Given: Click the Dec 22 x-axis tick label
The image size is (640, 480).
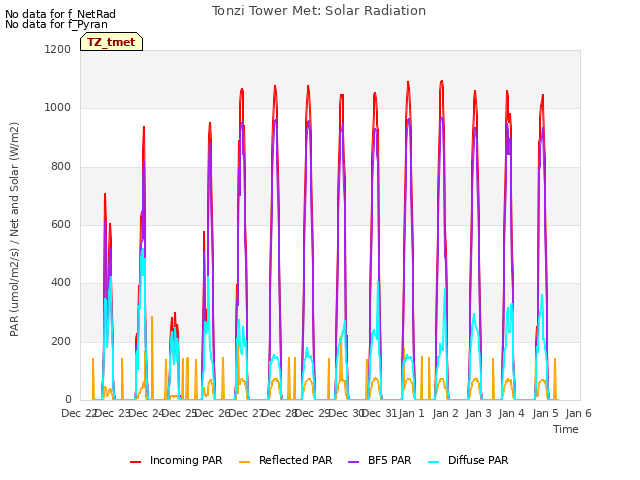Looking at the screenshot, I should click(79, 413).
